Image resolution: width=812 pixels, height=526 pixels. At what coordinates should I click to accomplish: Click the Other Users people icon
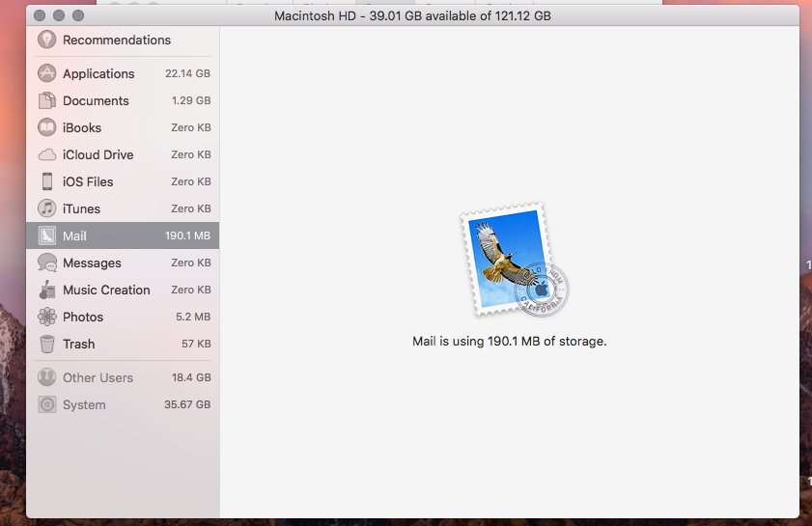46,377
